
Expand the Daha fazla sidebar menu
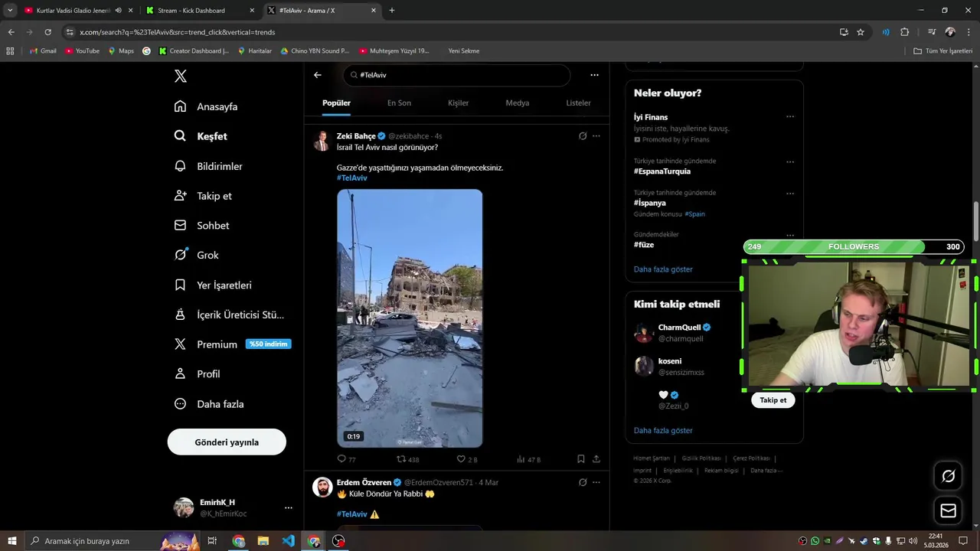tap(209, 404)
